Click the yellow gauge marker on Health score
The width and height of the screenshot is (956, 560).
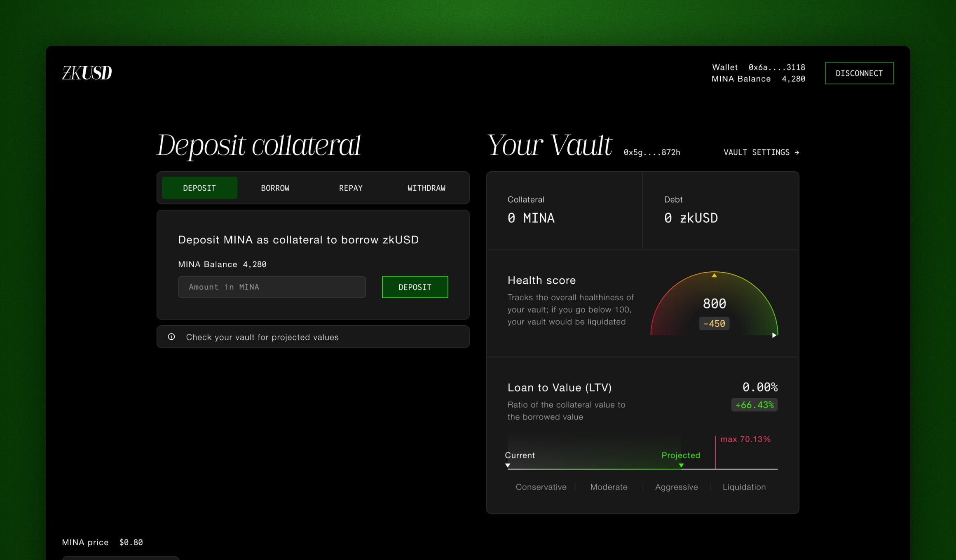[x=714, y=275]
